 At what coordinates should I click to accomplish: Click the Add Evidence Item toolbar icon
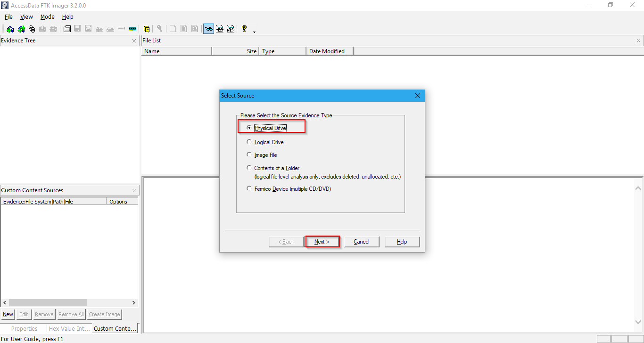[x=10, y=29]
